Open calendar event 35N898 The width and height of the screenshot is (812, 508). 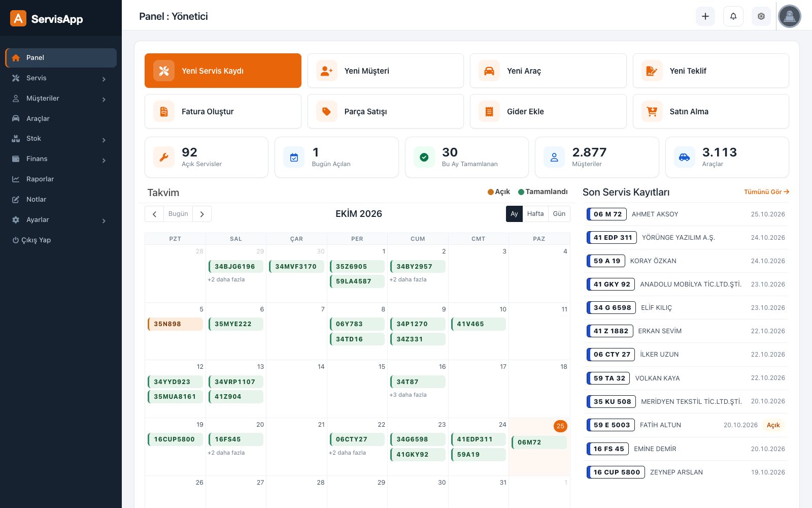175,324
